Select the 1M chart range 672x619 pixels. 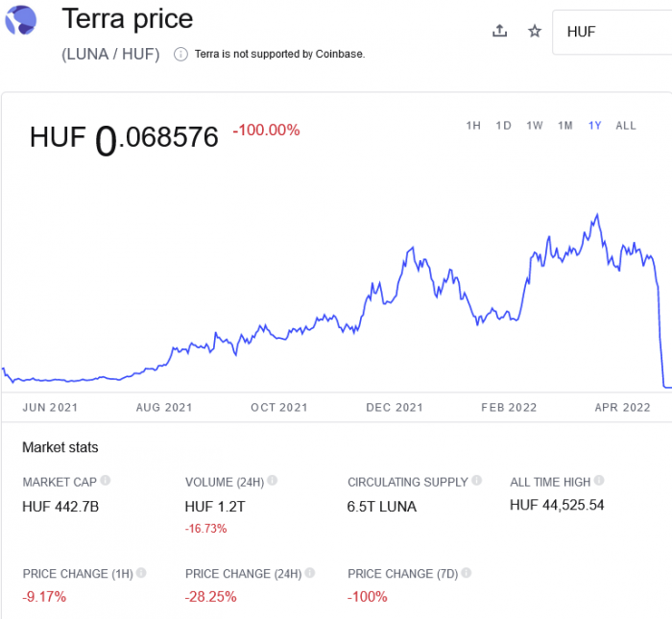point(565,126)
